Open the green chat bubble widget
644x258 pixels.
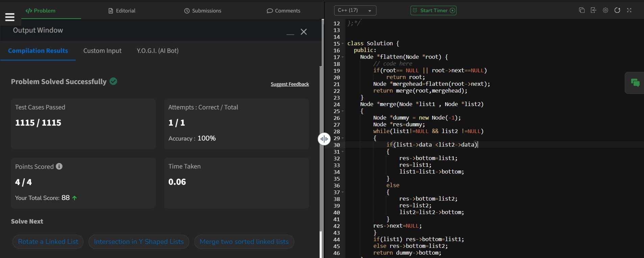click(x=635, y=83)
